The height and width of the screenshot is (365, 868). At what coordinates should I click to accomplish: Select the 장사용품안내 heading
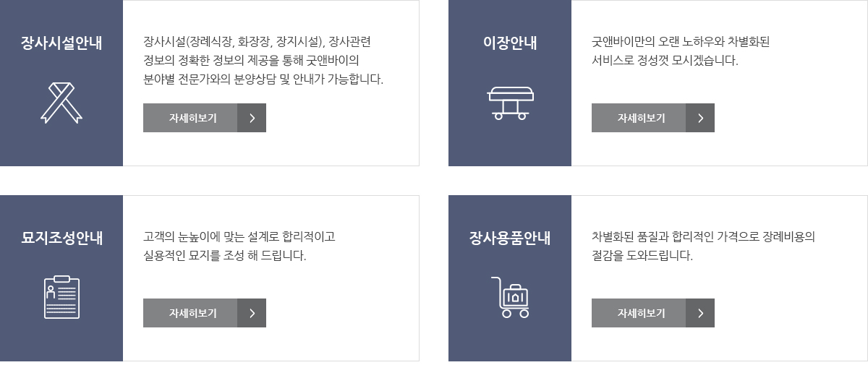coord(510,238)
